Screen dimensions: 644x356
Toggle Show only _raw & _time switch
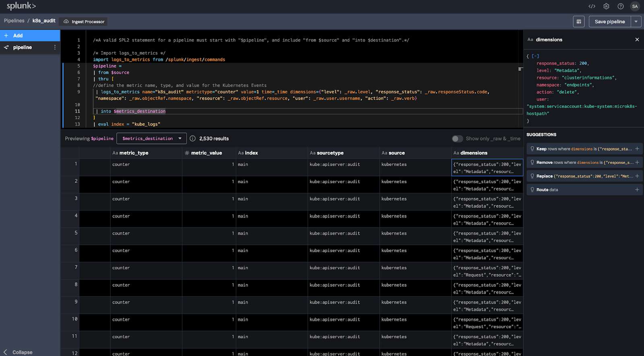(457, 139)
